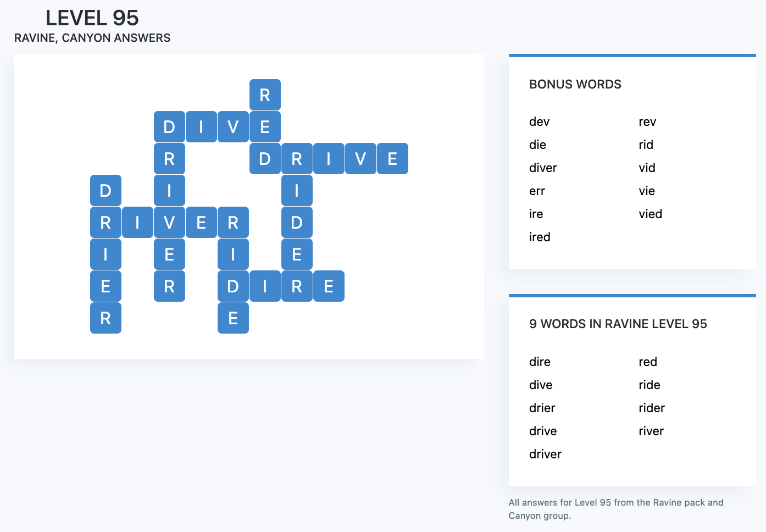Select bonus word "dev"
Viewport: 766px width, 532px height.
point(539,122)
